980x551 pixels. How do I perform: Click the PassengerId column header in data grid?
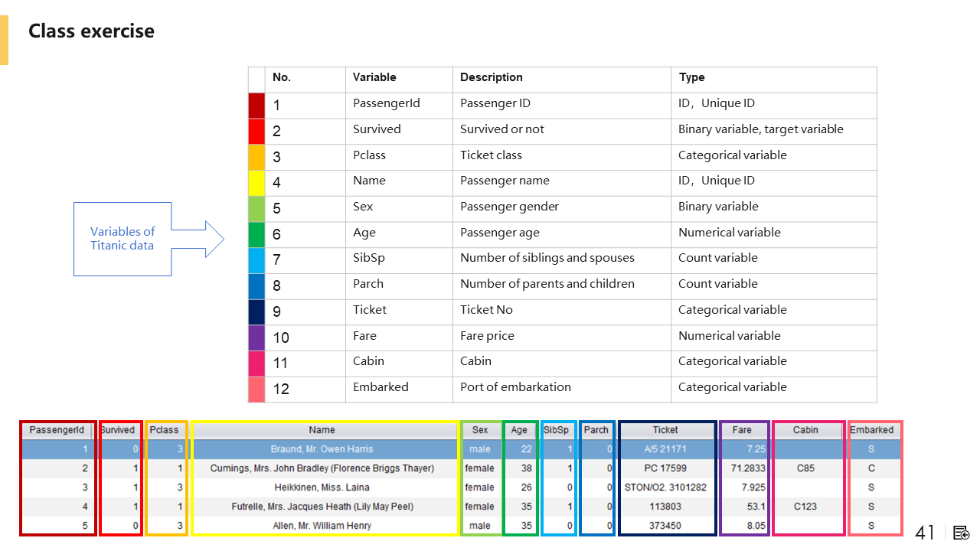[x=57, y=430]
